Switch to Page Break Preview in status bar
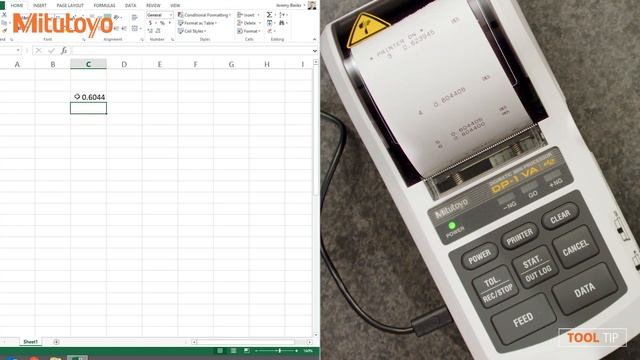 coord(247,351)
